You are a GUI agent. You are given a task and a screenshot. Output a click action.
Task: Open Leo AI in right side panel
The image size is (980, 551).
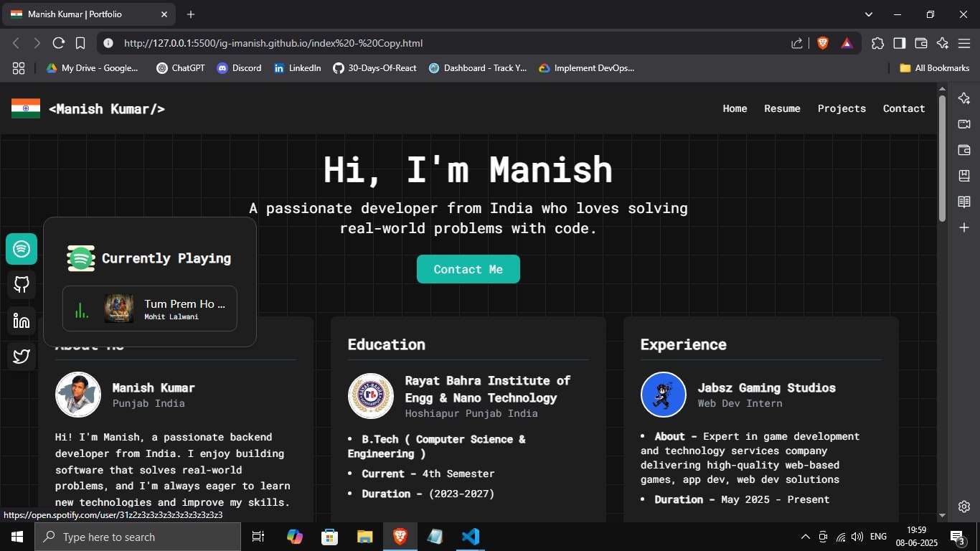[x=964, y=98]
